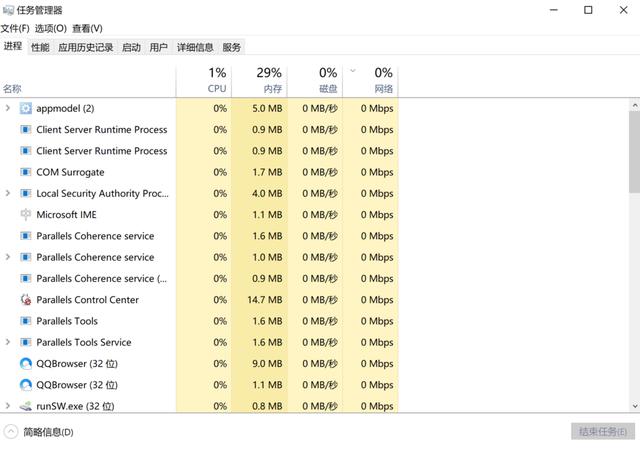Click the 4.0 MB memory value
This screenshot has height=449, width=640.
pos(267,193)
